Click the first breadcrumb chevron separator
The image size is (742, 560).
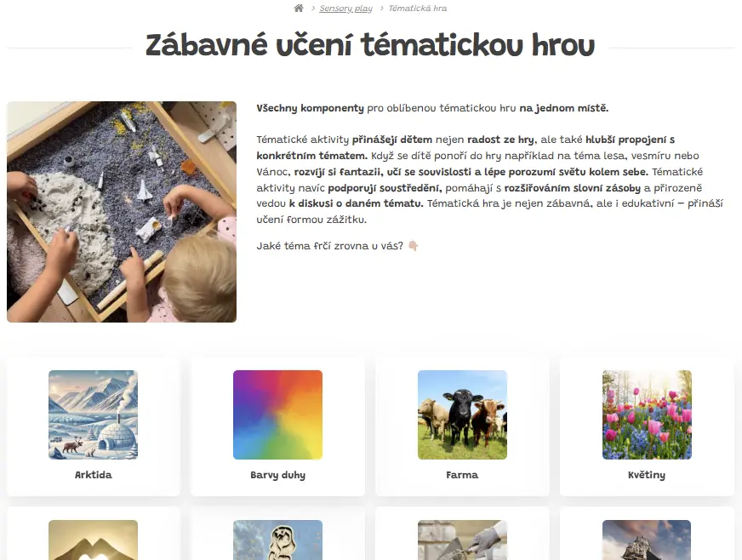tap(313, 9)
